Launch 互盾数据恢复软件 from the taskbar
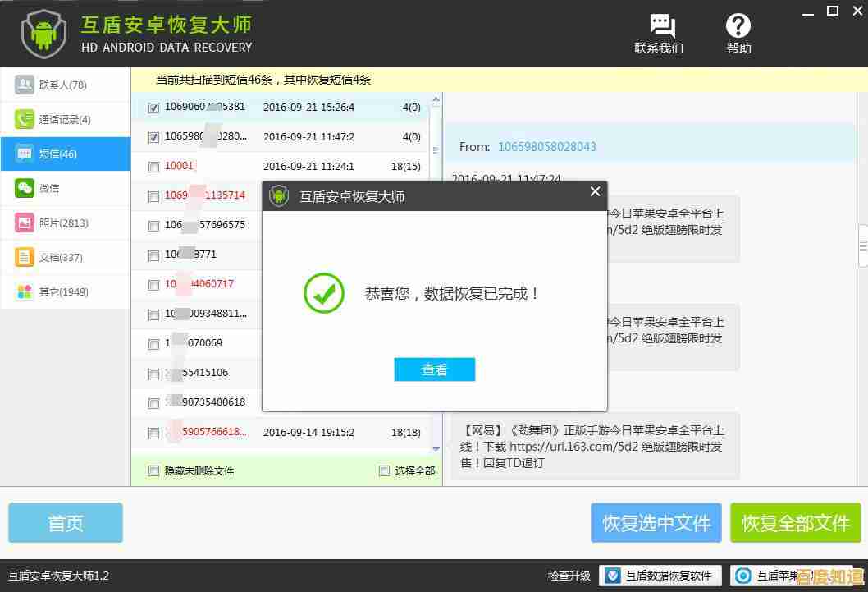 [x=659, y=576]
